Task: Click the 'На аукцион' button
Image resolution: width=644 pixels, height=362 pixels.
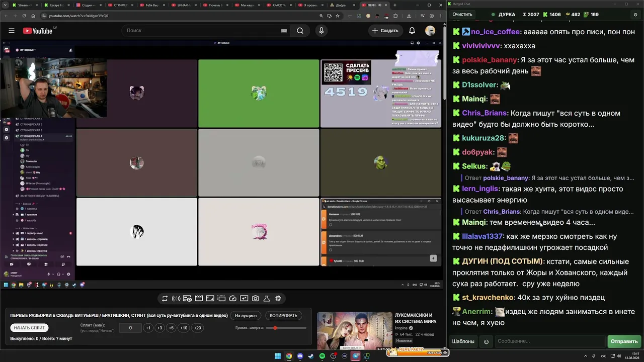Action: 246,315
